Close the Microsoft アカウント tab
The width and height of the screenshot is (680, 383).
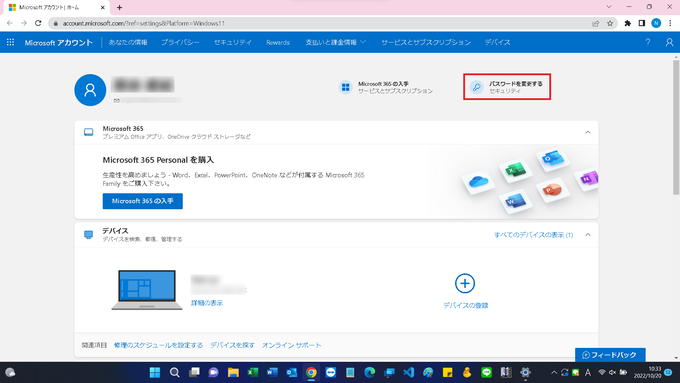pos(103,7)
